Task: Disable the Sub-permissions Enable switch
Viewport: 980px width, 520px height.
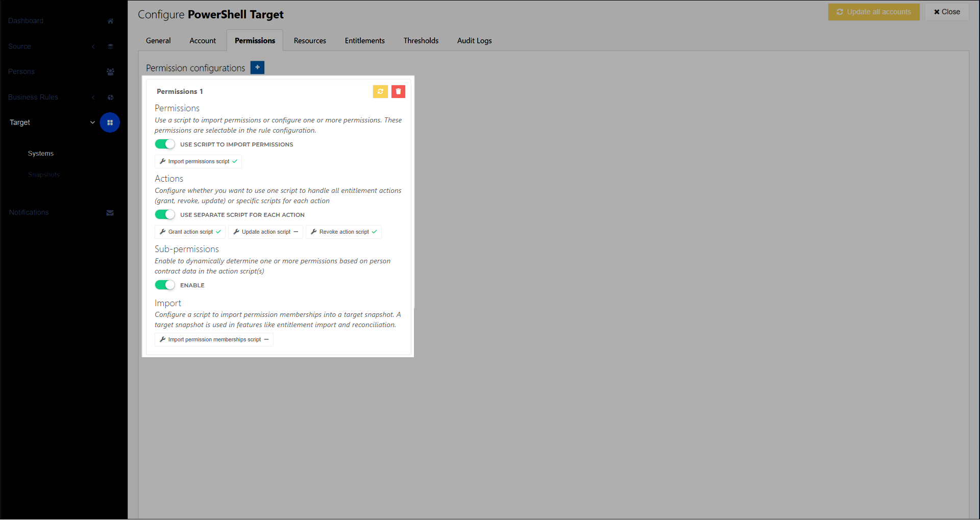Action: (164, 285)
